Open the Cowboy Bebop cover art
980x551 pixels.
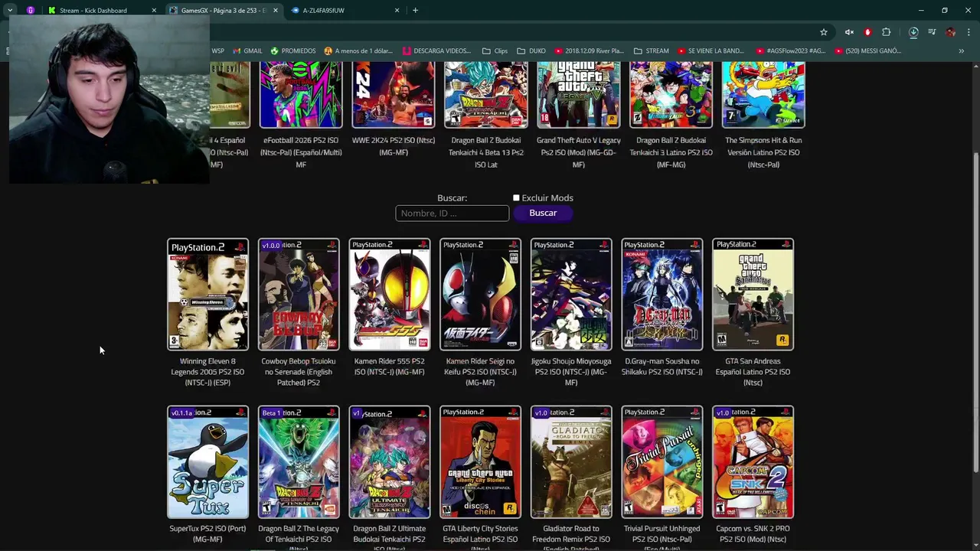click(x=299, y=295)
